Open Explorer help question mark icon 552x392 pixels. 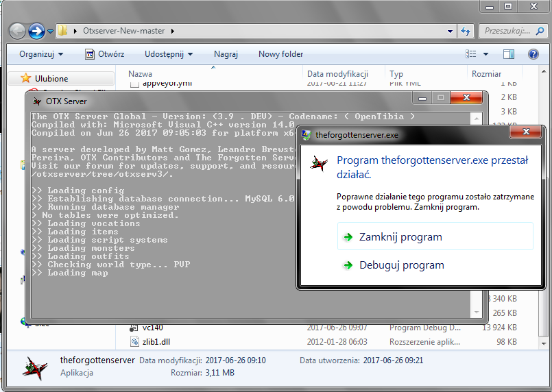pos(533,54)
